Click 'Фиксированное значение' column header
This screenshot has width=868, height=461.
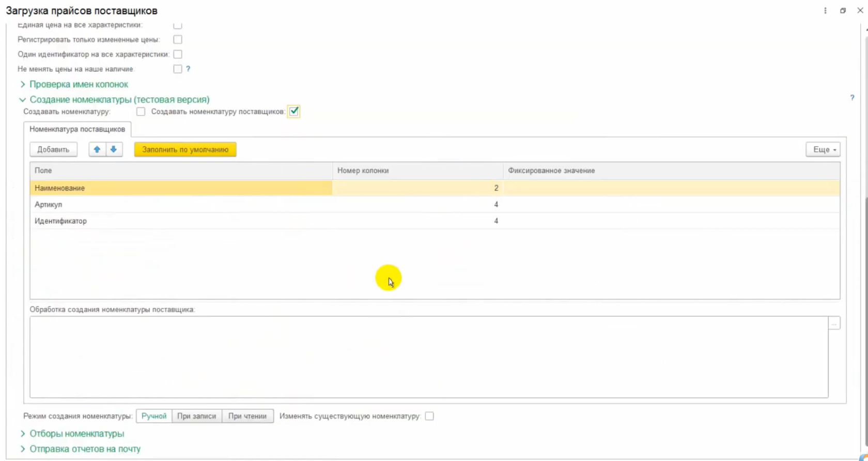(672, 171)
